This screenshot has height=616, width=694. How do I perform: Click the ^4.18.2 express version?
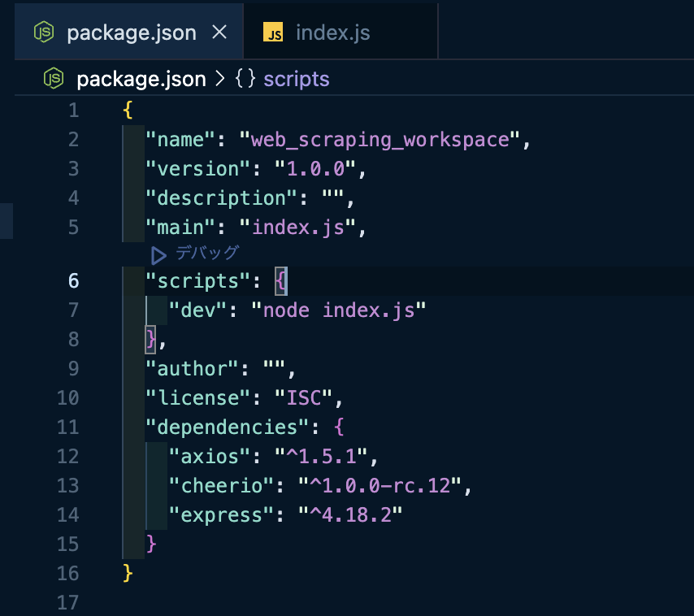[x=350, y=515]
